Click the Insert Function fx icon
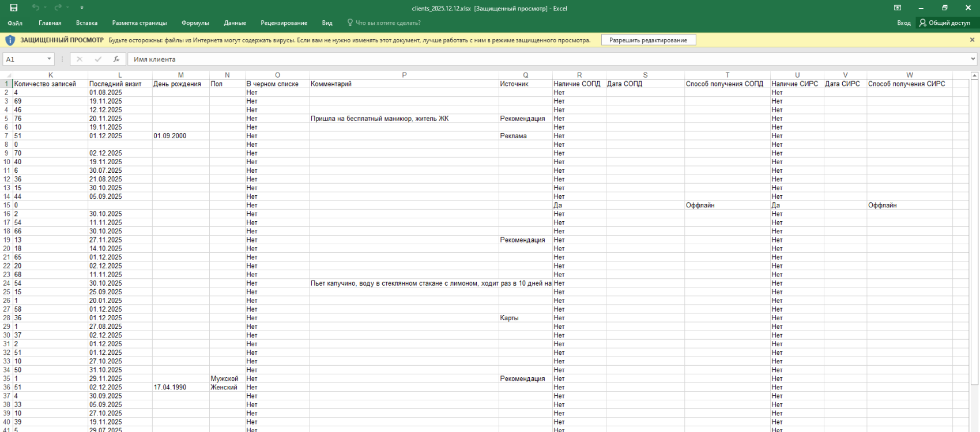This screenshot has width=980, height=432. coord(116,59)
